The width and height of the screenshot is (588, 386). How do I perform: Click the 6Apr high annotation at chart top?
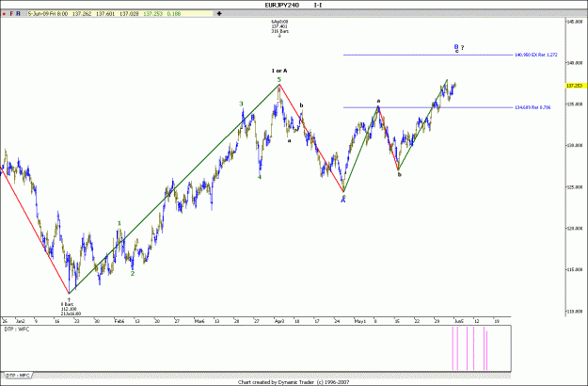[279, 26]
